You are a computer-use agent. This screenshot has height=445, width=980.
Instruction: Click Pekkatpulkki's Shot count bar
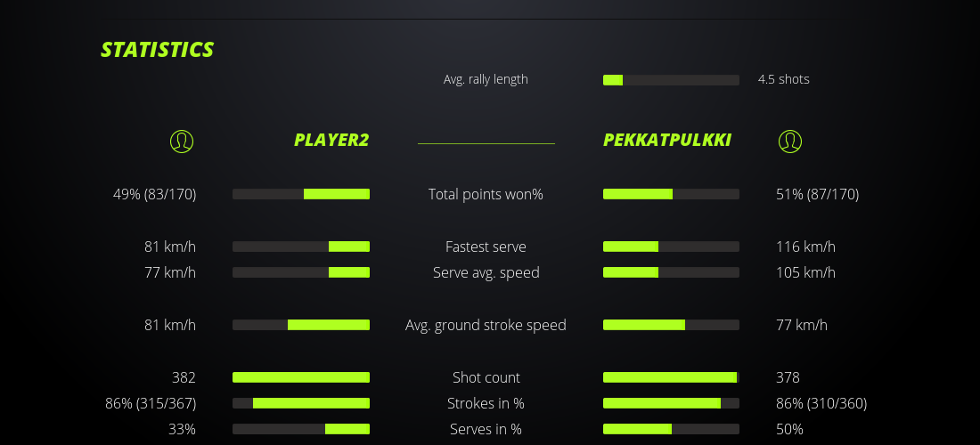[671, 377]
